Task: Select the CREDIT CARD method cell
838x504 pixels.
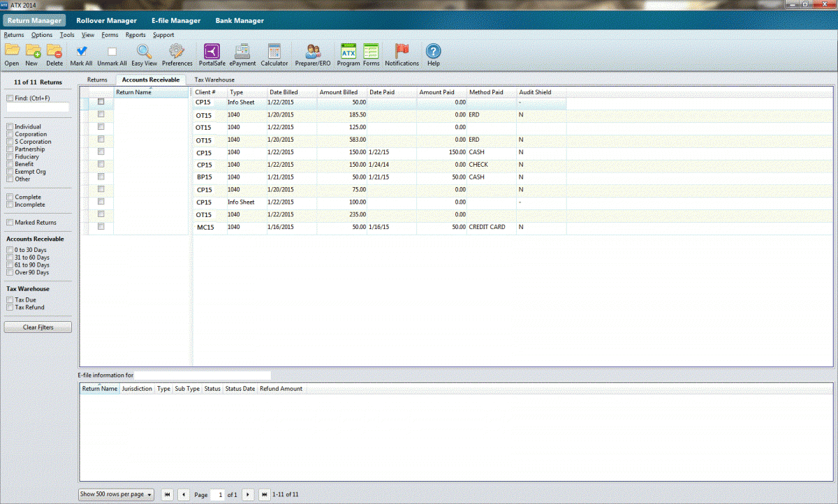Action: point(492,228)
